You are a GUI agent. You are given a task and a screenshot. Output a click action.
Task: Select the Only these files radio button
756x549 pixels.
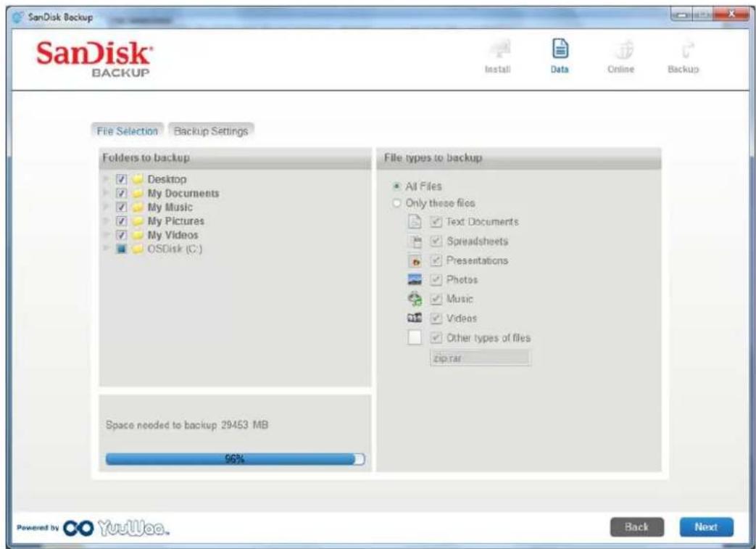tap(396, 203)
